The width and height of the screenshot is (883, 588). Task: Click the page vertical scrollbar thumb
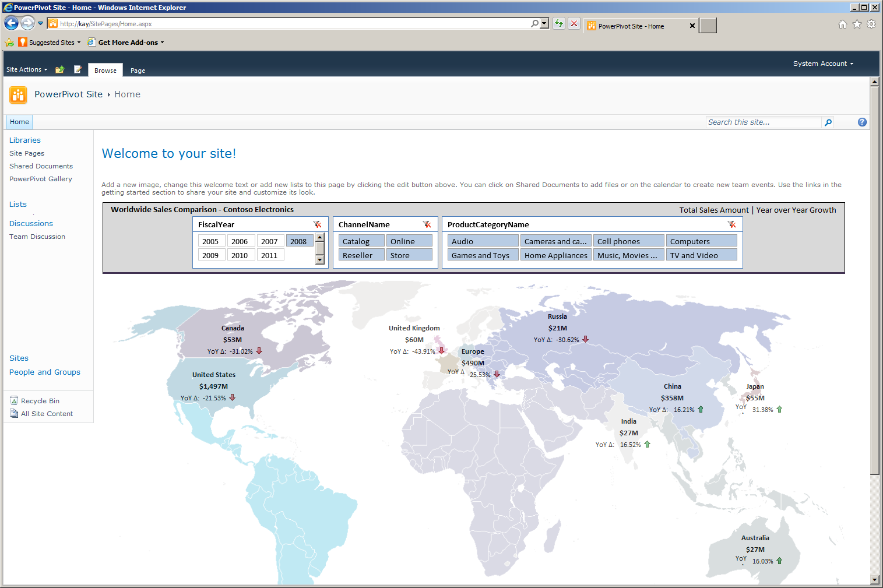coord(874,280)
